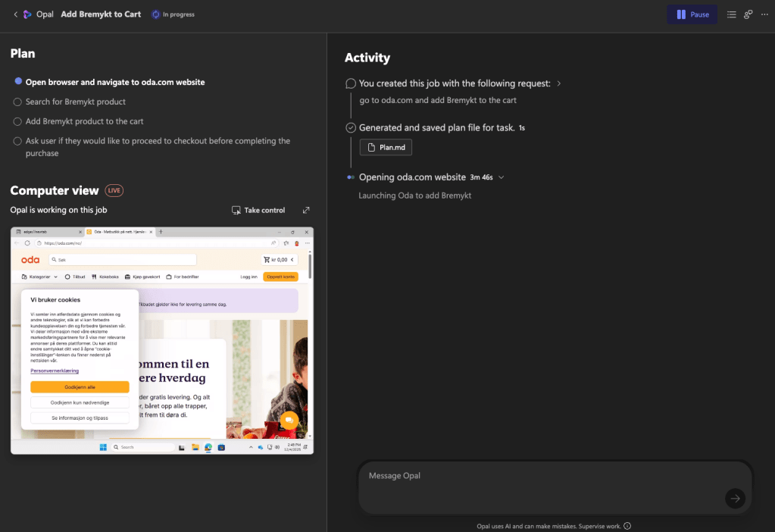Collapse the Opening oda.com website step
Screen dimensions: 775x532
pyautogui.click(x=502, y=177)
